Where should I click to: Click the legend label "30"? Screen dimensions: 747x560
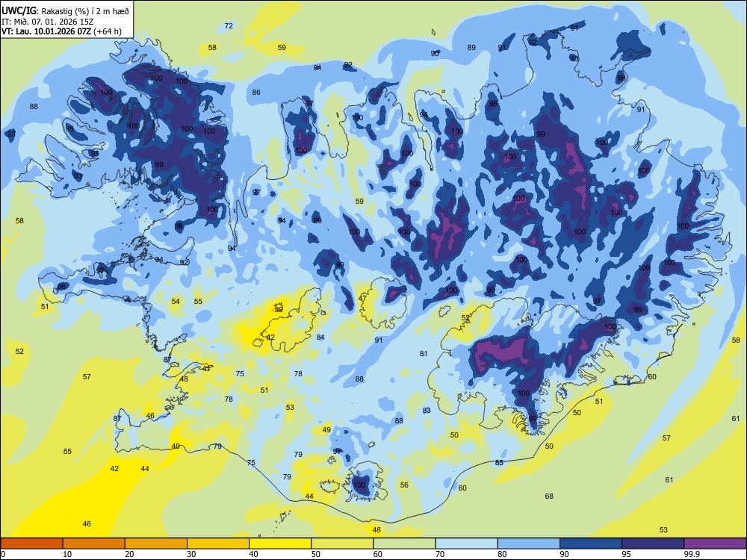[x=191, y=554]
